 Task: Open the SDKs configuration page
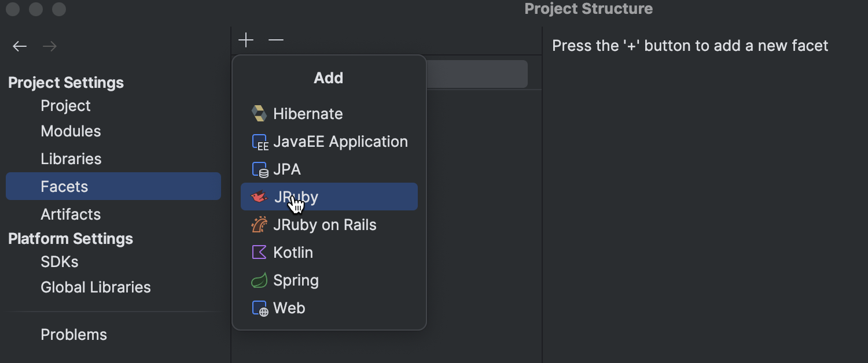pyautogui.click(x=59, y=261)
